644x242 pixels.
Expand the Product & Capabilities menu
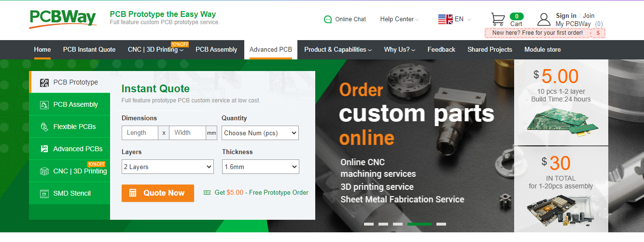point(338,49)
